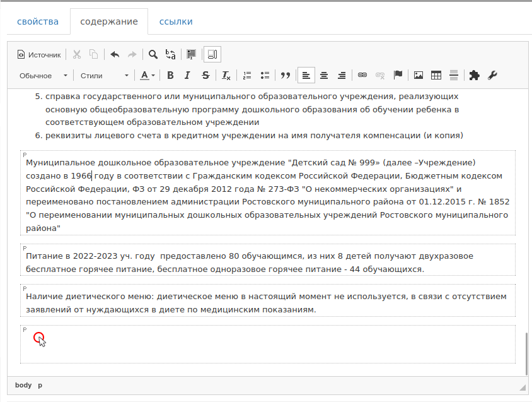
Task: Toggle bold formatting
Action: 170,76
